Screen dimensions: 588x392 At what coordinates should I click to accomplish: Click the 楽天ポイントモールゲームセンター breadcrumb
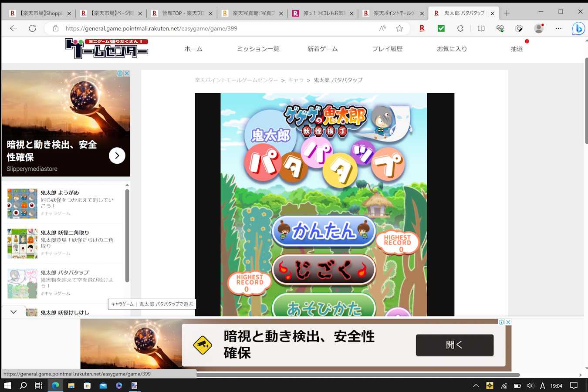(237, 80)
